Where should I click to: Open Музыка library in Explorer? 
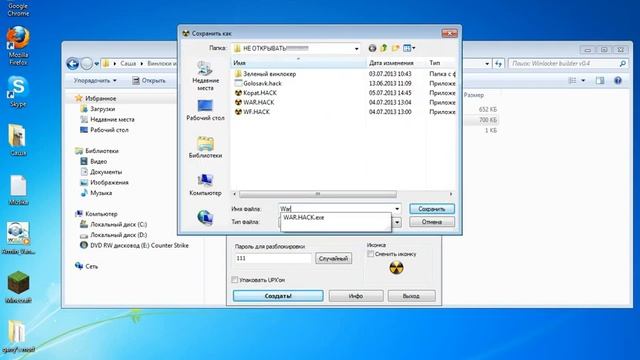pos(96,193)
